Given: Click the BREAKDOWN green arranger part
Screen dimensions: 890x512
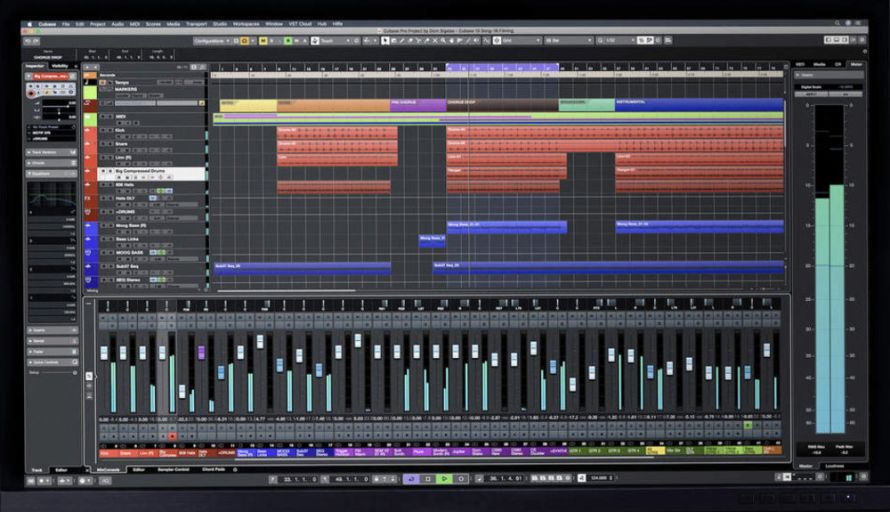Looking at the screenshot, I should [x=587, y=105].
